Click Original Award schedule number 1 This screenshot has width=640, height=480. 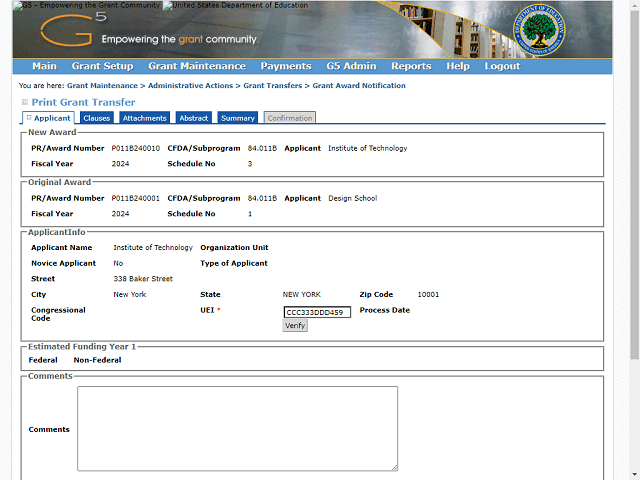coord(250,214)
